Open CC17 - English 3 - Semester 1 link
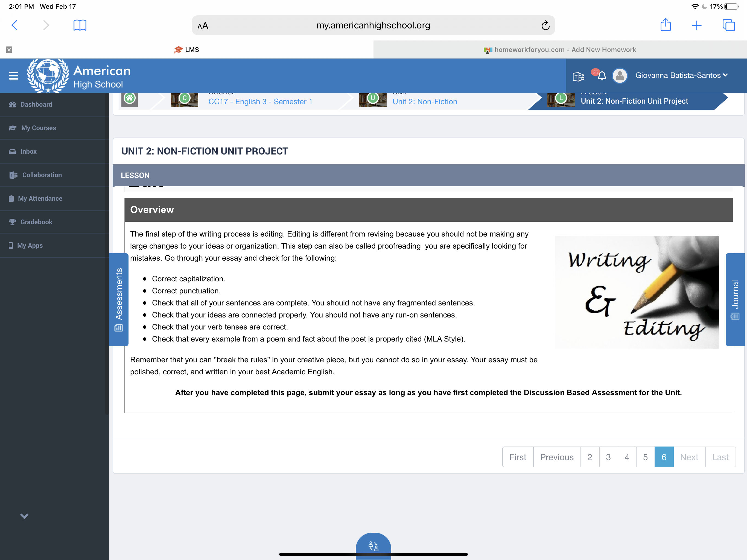This screenshot has width=747, height=560. pyautogui.click(x=260, y=102)
